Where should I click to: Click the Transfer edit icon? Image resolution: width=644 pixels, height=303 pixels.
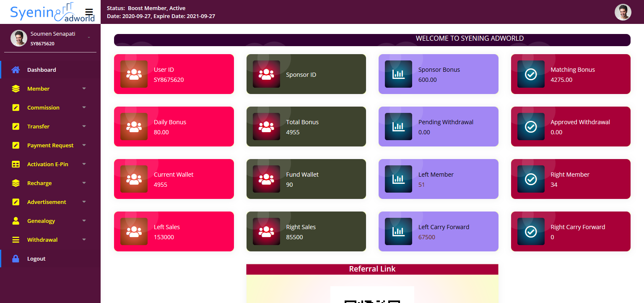(x=16, y=126)
